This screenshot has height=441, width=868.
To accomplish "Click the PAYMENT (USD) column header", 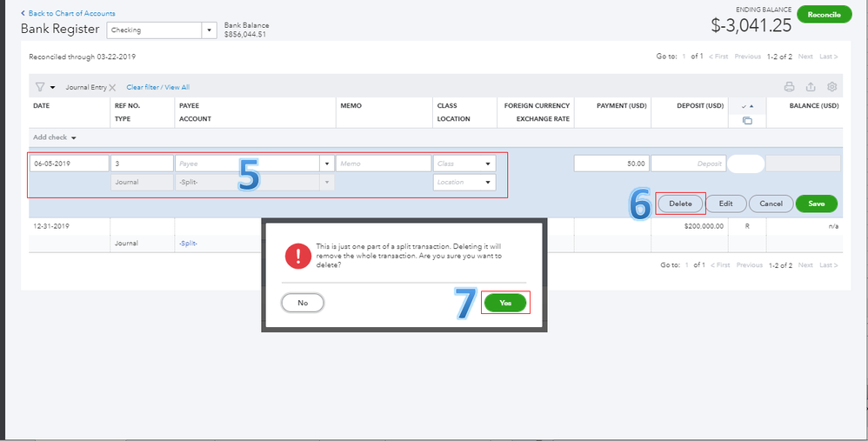I will pyautogui.click(x=621, y=106).
